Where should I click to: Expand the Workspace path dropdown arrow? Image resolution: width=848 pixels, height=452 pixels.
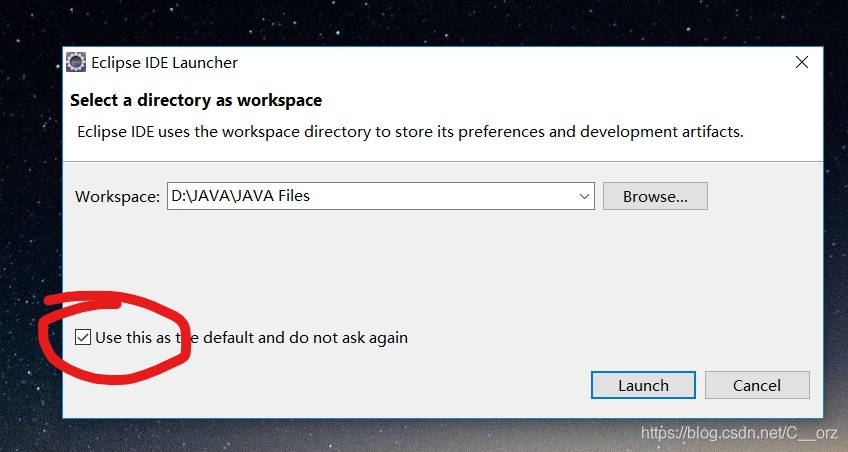(584, 196)
